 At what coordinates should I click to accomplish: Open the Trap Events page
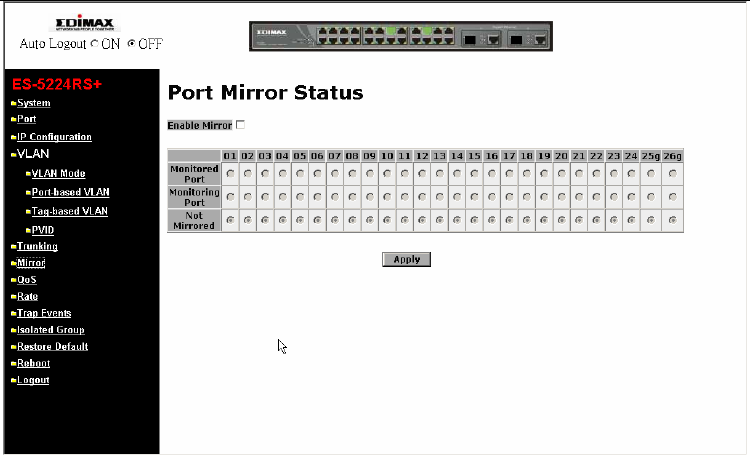pos(44,313)
